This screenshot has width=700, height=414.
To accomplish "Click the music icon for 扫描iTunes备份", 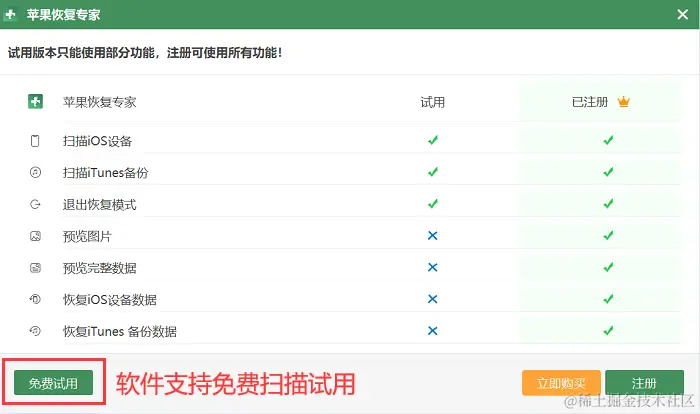I will [x=35, y=172].
